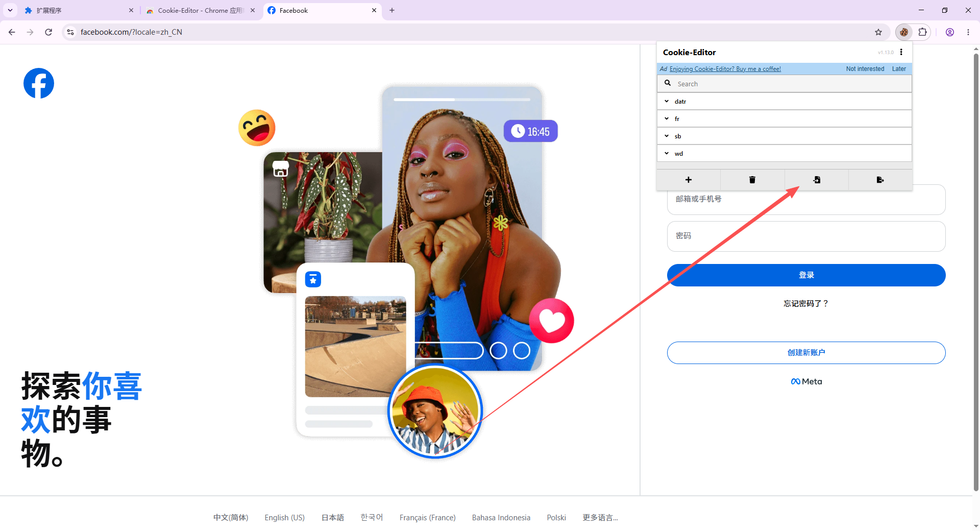Click the Import cookies icon
The height and width of the screenshot is (531, 980).
[x=817, y=180]
